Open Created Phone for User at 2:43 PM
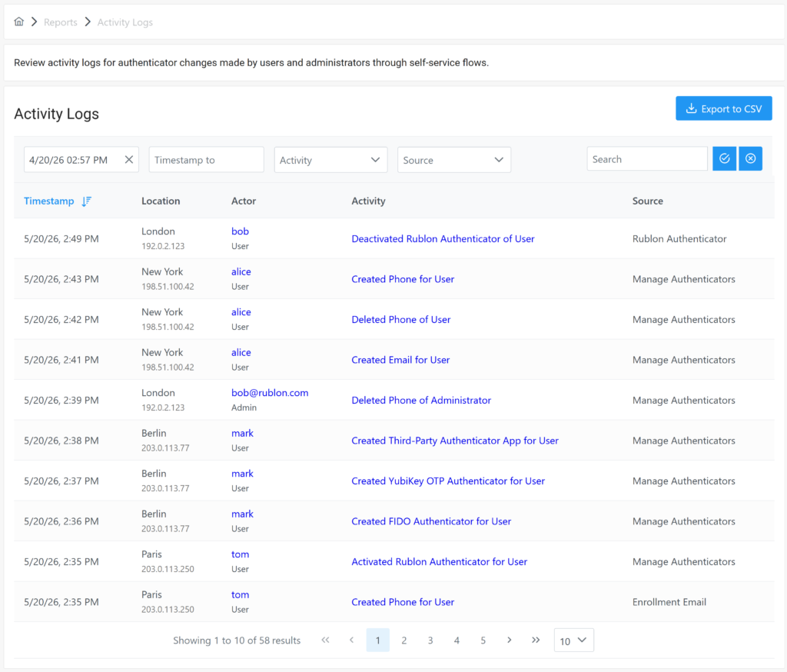Image resolution: width=787 pixels, height=672 pixels. tap(403, 279)
